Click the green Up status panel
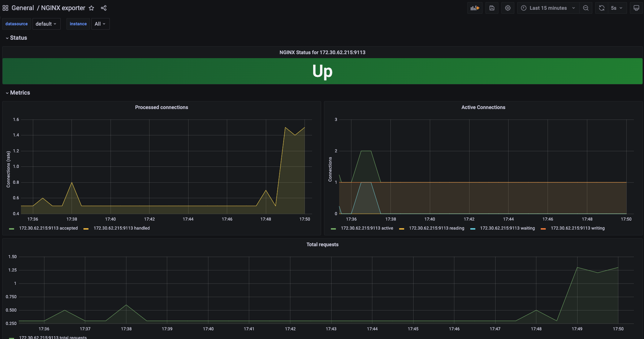Screen dimensions: 644x339 (322, 71)
